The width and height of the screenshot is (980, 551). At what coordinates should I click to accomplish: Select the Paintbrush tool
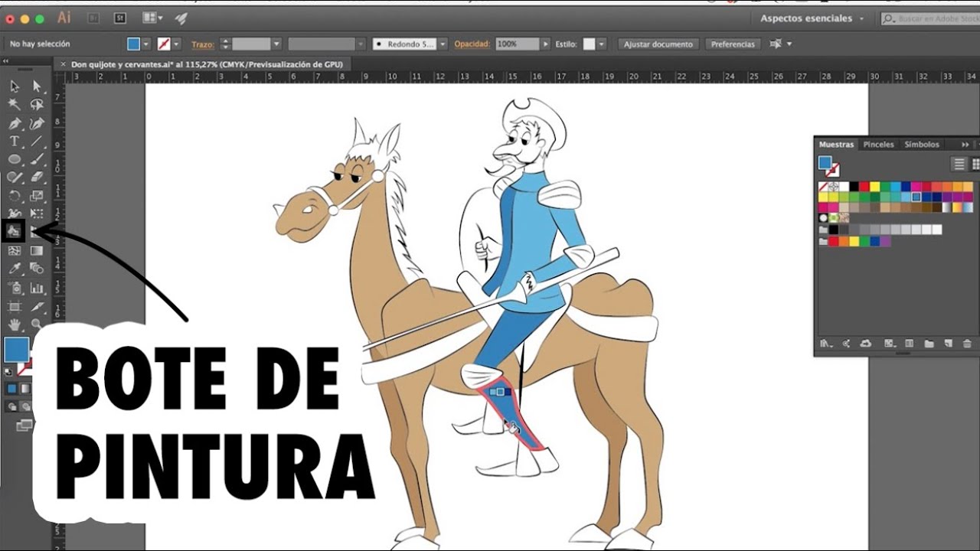37,159
